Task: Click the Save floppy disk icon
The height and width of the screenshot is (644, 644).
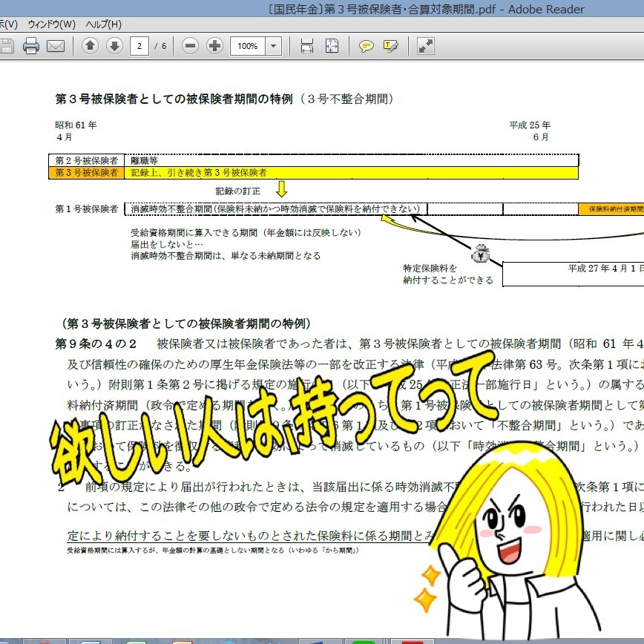Action: coord(7,45)
